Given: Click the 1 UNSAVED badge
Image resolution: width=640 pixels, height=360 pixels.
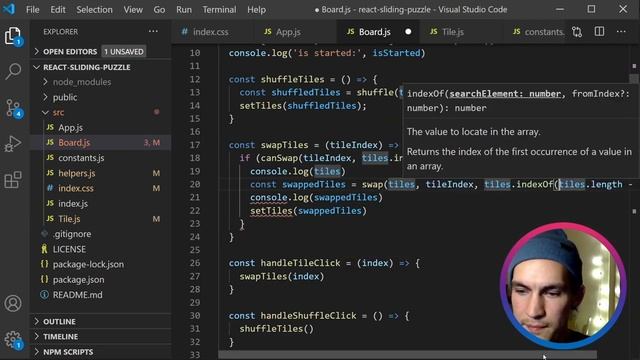Looking at the screenshot, I should coord(124,51).
